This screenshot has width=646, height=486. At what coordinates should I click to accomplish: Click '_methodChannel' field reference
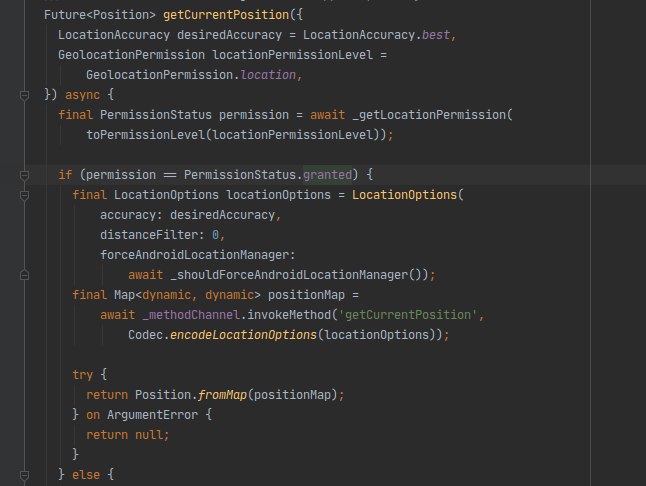[x=191, y=315]
